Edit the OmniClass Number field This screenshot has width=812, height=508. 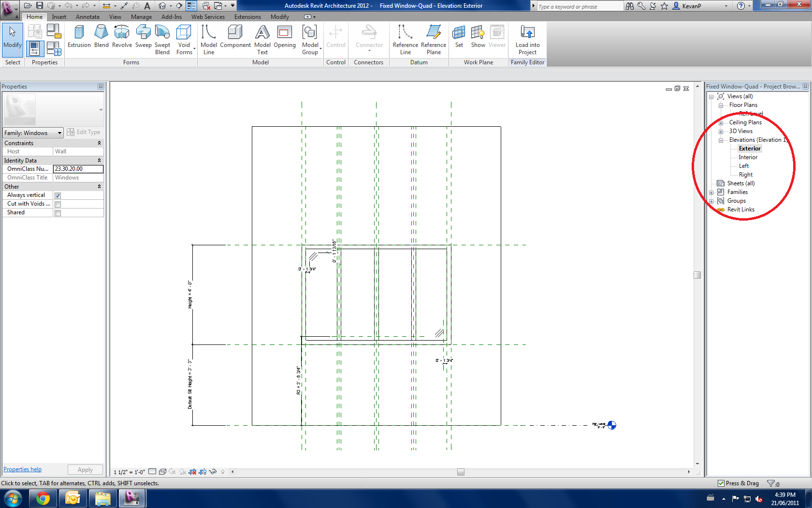click(x=78, y=169)
